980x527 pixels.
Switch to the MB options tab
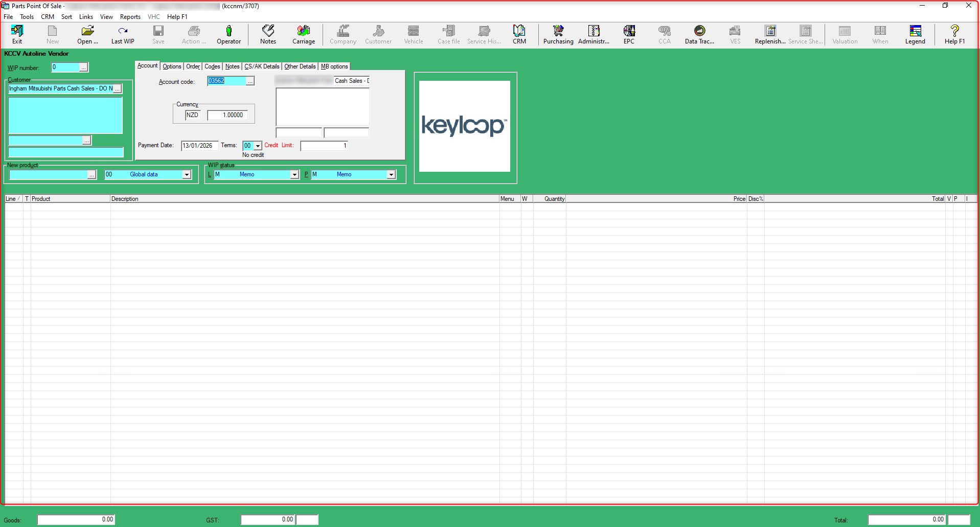(x=334, y=66)
